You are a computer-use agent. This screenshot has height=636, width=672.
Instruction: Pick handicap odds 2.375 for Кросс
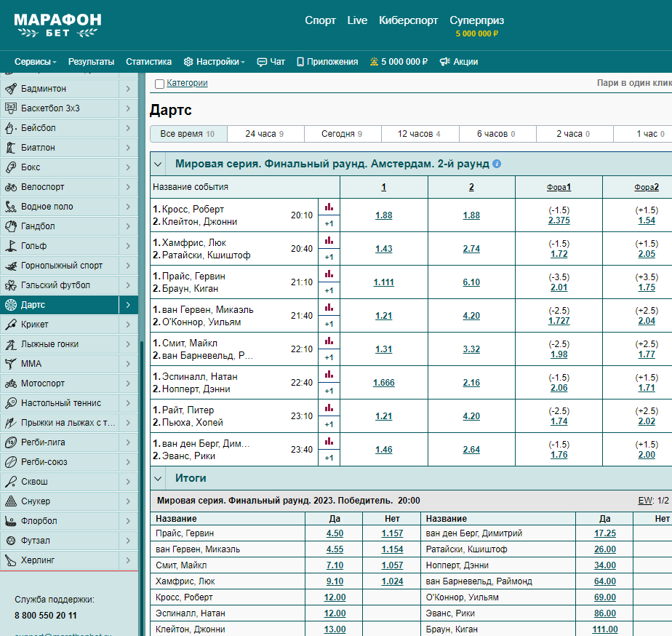[559, 220]
